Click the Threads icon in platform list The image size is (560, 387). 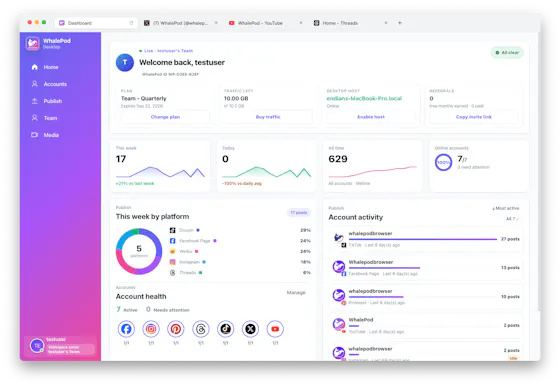pyautogui.click(x=172, y=273)
